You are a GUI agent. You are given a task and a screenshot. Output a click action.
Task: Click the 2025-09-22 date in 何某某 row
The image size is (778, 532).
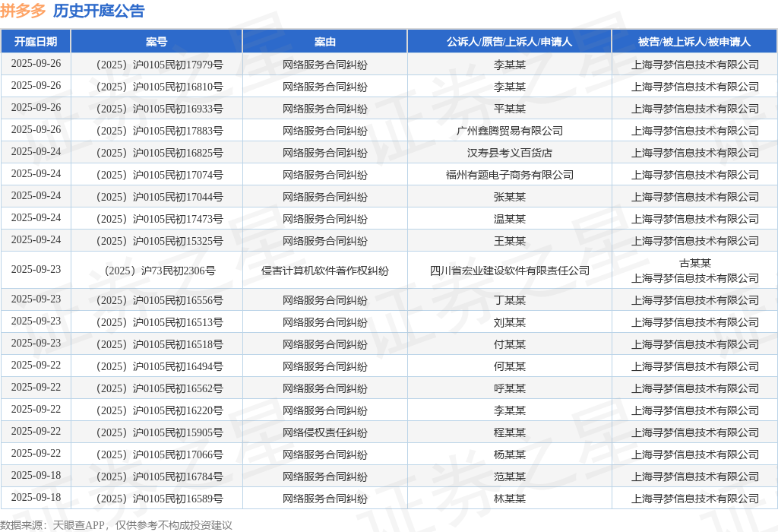pyautogui.click(x=36, y=366)
